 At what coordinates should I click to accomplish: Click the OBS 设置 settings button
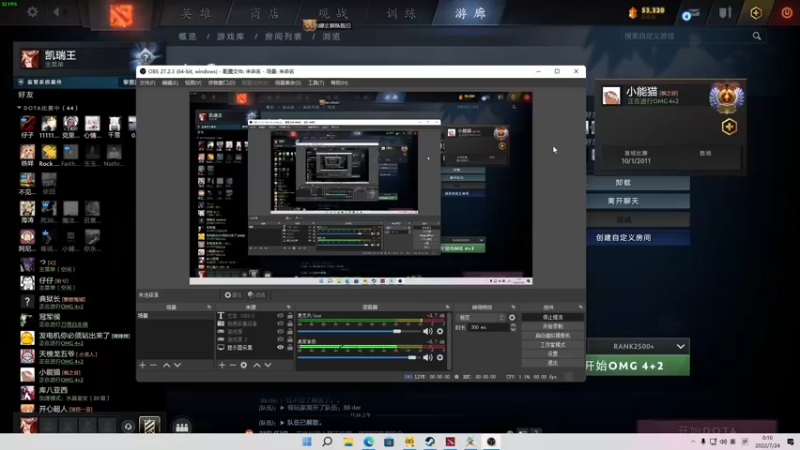(553, 354)
